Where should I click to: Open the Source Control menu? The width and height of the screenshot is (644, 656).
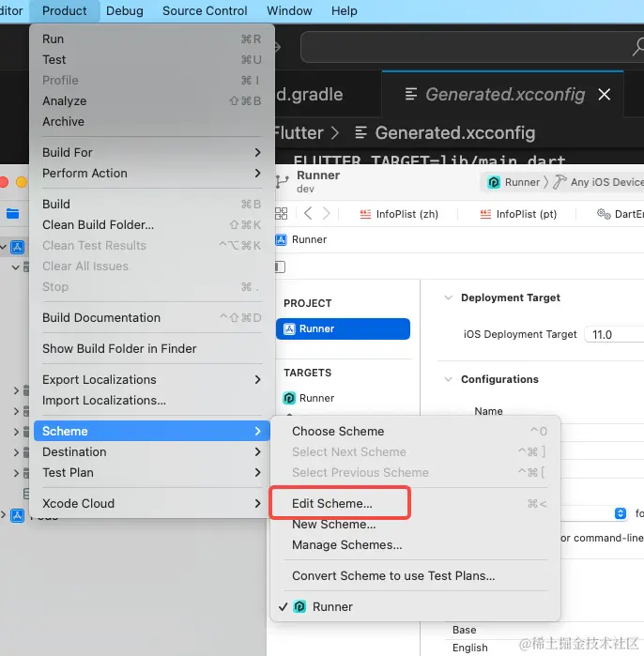click(x=205, y=11)
